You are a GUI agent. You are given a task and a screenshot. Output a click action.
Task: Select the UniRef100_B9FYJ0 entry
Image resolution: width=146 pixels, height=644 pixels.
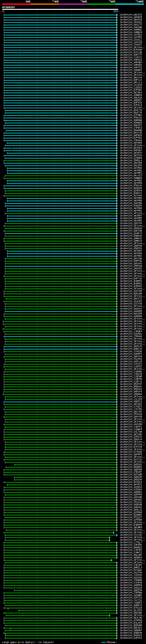coord(131,80)
